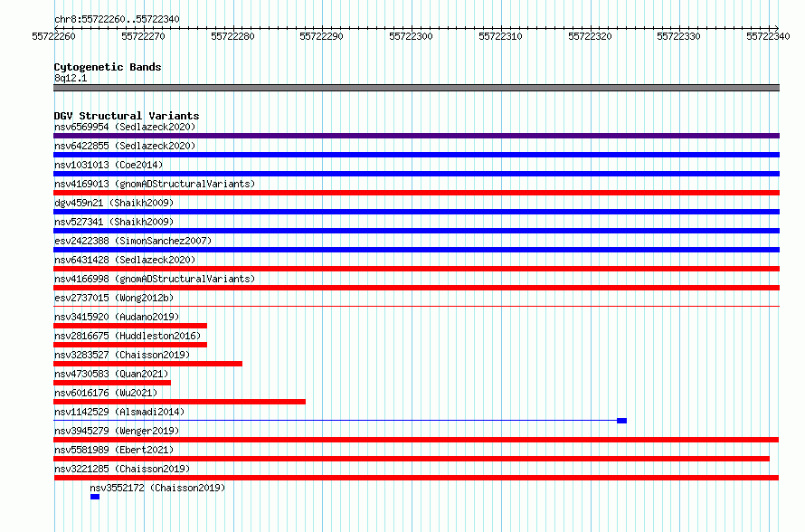Click the ruler tick labeled 55722270

(x=143, y=36)
